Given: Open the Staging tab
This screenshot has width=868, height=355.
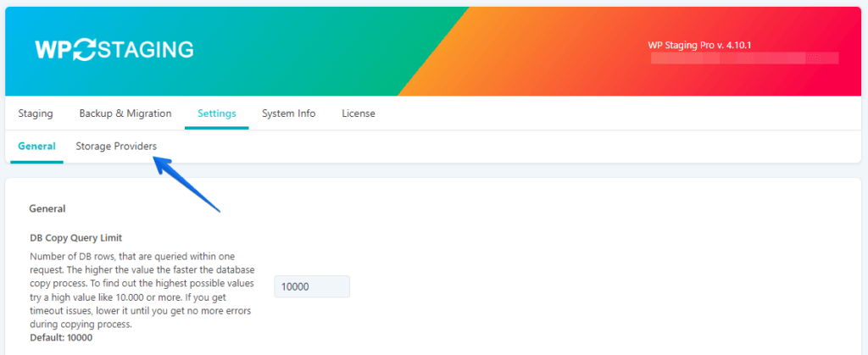Looking at the screenshot, I should (36, 114).
